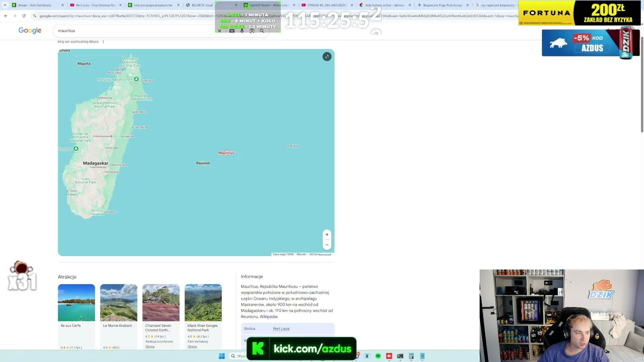
Task: Switch to the Bezpieczne Kraje Poza Europą tab
Action: point(443,5)
